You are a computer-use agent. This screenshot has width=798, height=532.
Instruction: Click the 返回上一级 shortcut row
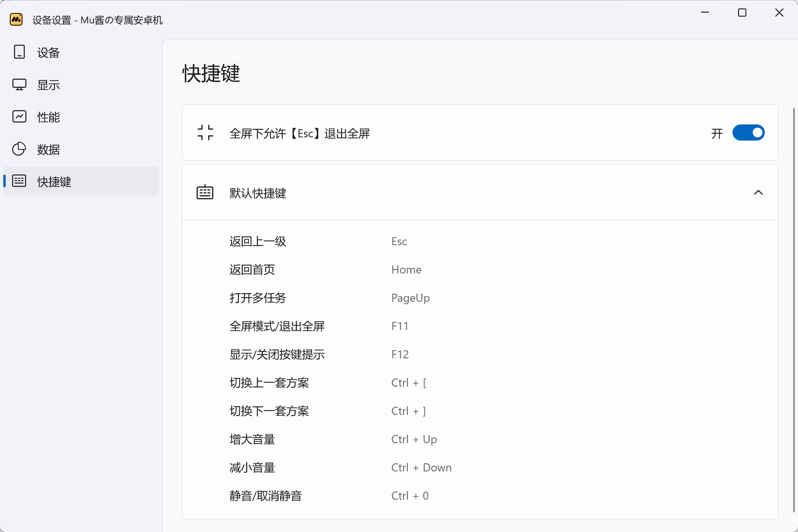click(258, 241)
